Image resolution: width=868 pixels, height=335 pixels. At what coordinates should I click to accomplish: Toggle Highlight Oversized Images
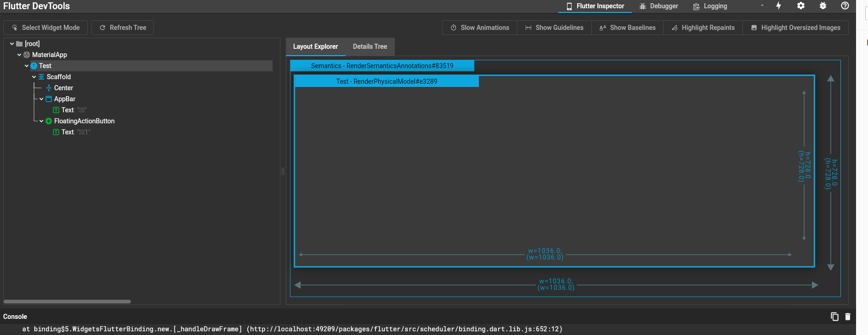(x=795, y=28)
